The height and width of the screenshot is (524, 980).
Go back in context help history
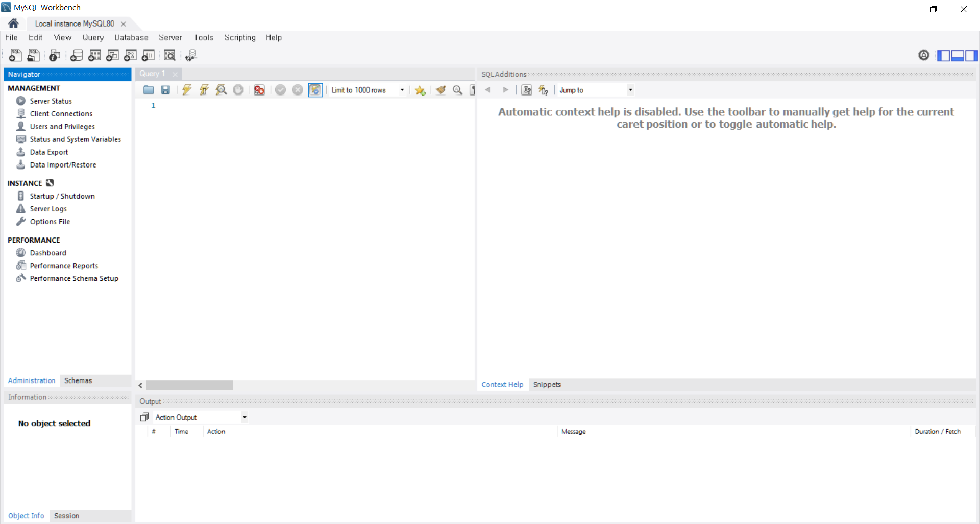[488, 90]
